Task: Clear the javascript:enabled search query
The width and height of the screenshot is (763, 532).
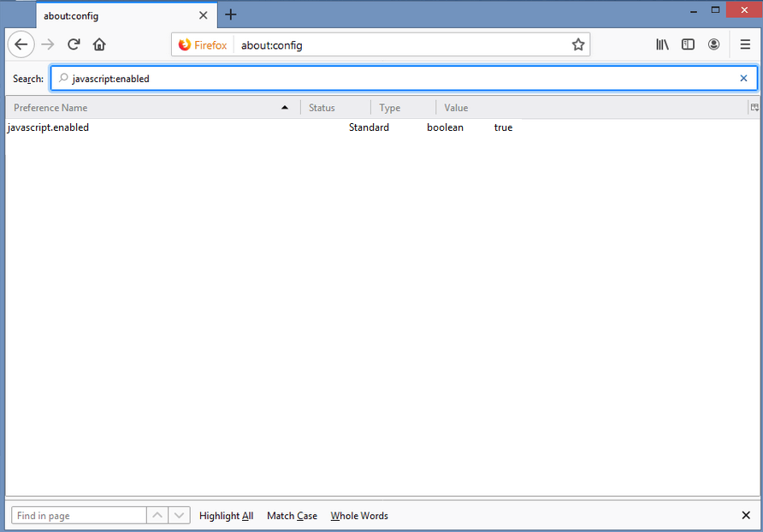Action: [743, 78]
